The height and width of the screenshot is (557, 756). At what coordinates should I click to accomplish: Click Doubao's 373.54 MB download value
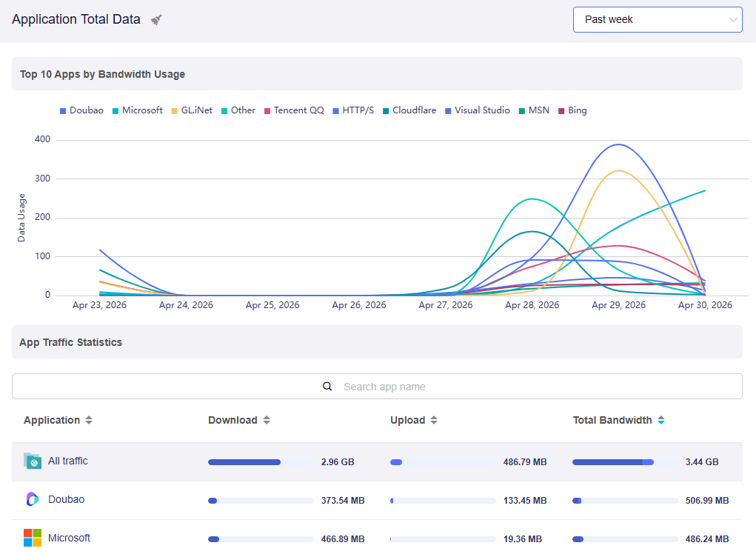click(x=343, y=501)
